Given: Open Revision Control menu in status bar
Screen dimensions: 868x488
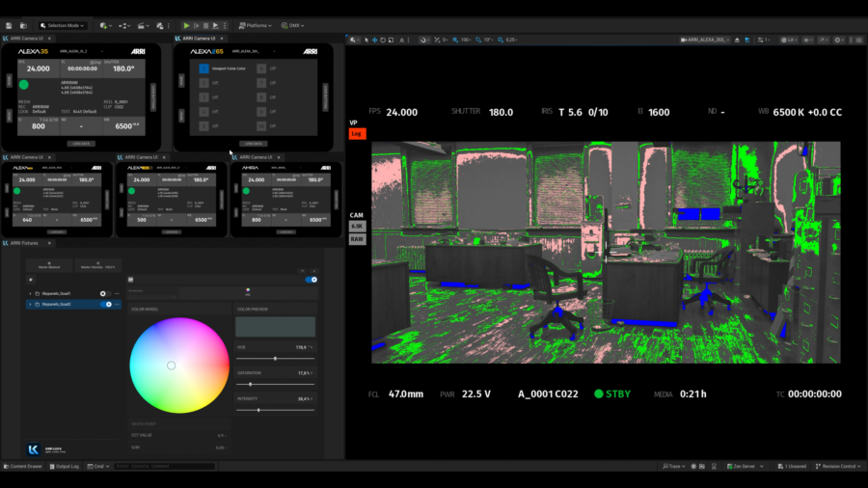Looking at the screenshot, I should tap(838, 467).
